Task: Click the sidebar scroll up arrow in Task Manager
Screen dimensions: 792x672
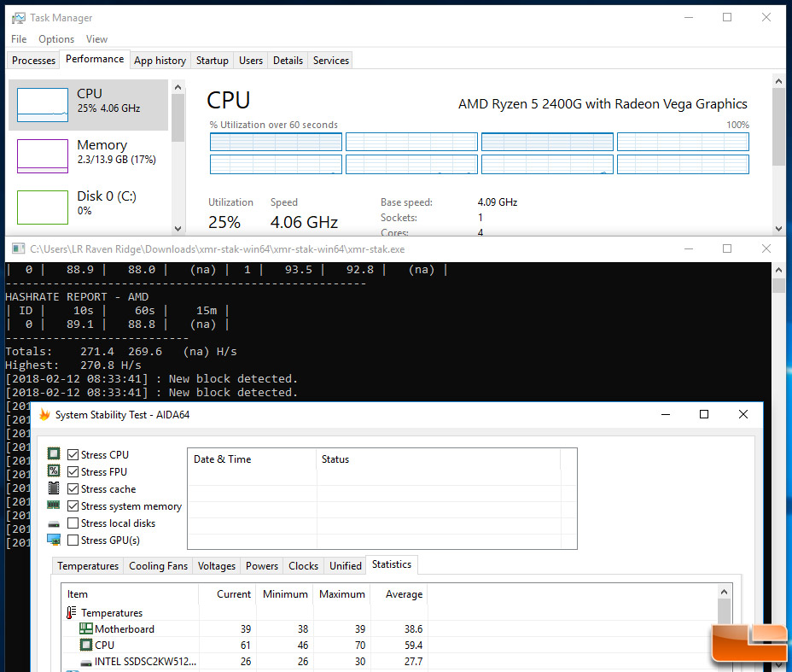Action: point(178,87)
